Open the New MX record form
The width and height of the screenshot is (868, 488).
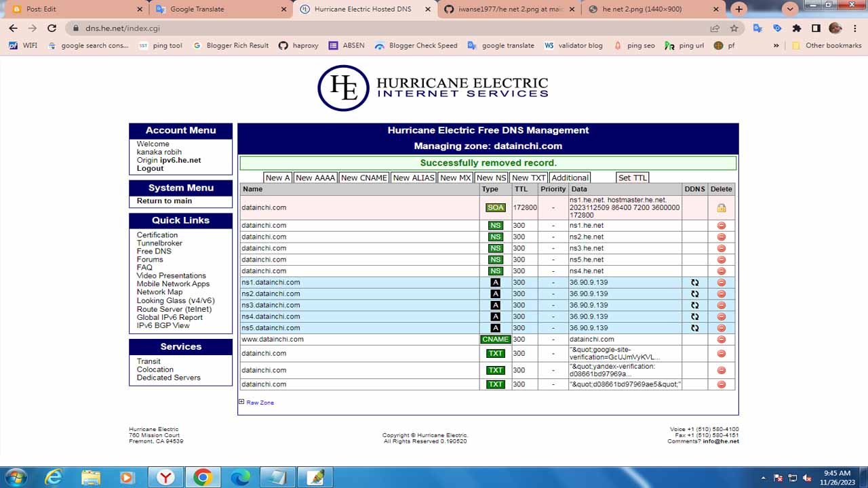coord(456,178)
